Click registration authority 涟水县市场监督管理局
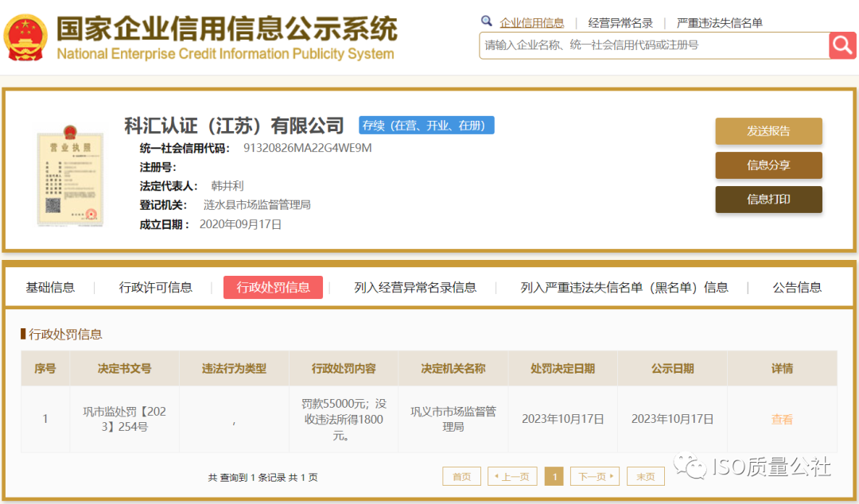Viewport: 859px width, 504px height. coord(257,205)
